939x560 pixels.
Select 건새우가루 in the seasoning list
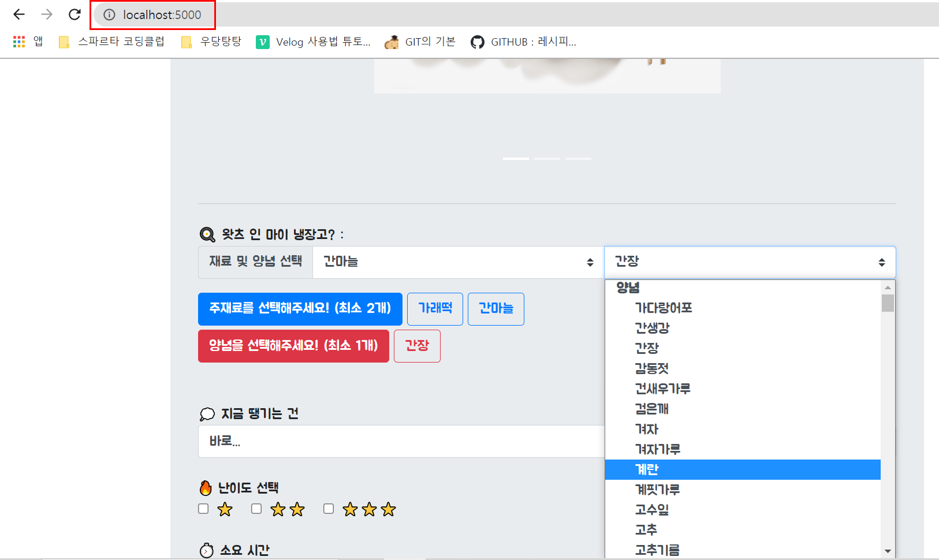(743, 389)
